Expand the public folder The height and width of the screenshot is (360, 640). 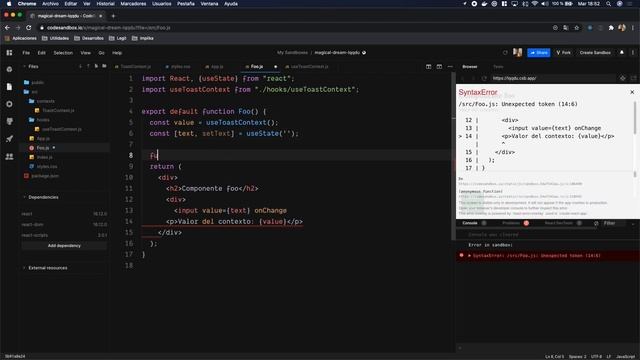pyautogui.click(x=34, y=82)
